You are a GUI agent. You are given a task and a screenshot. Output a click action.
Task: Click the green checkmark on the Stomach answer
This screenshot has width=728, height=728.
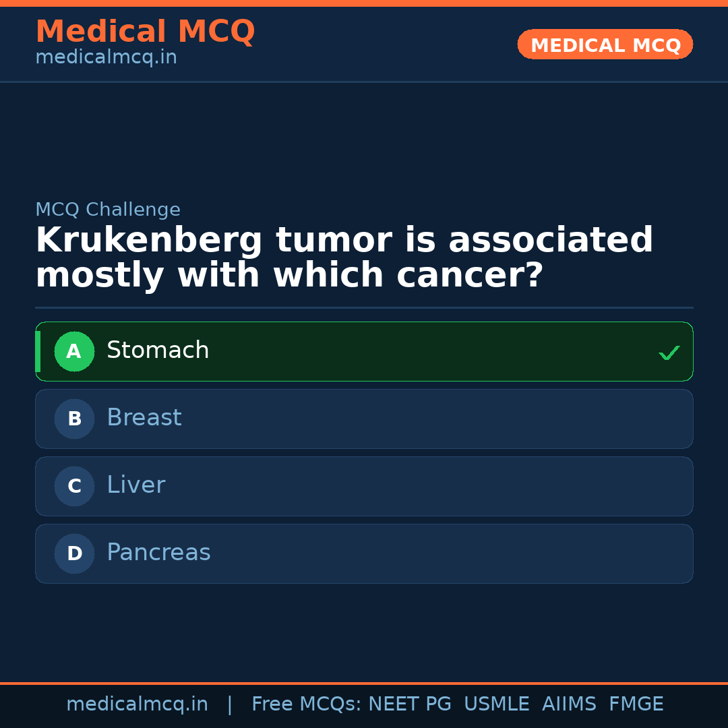click(669, 352)
